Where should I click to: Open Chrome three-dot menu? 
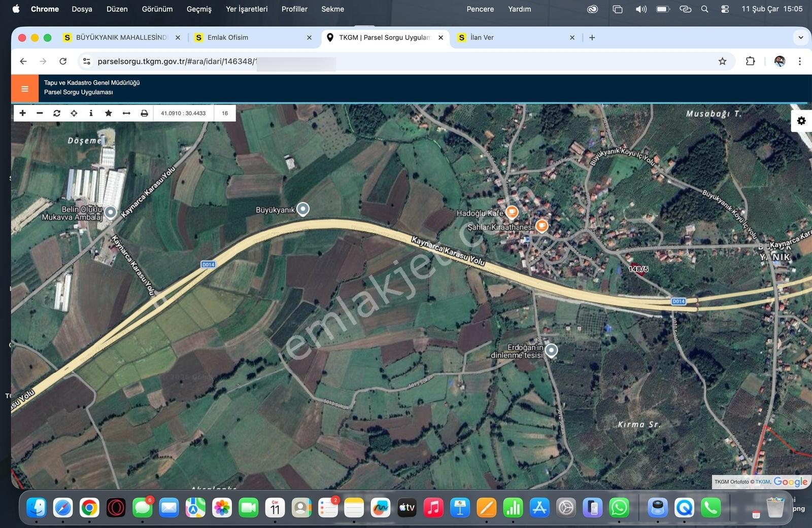[800, 61]
